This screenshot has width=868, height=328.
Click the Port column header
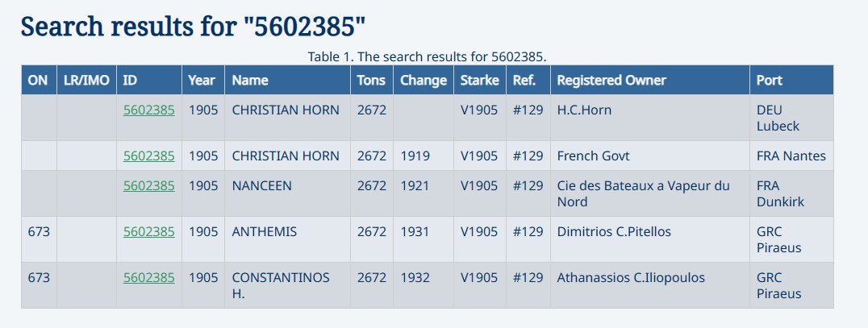point(770,80)
